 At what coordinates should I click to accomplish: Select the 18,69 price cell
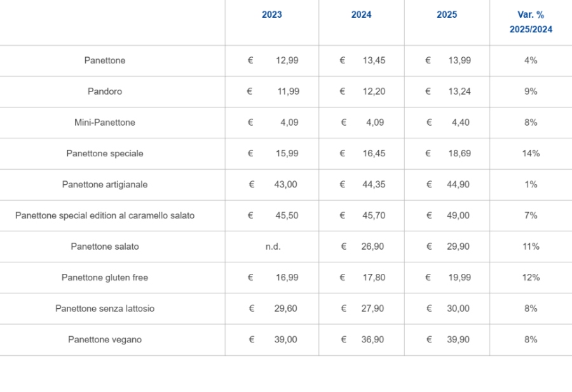pos(459,154)
